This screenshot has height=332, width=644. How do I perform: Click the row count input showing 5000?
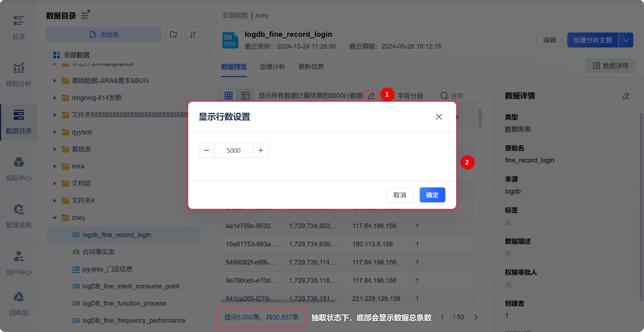pyautogui.click(x=234, y=150)
